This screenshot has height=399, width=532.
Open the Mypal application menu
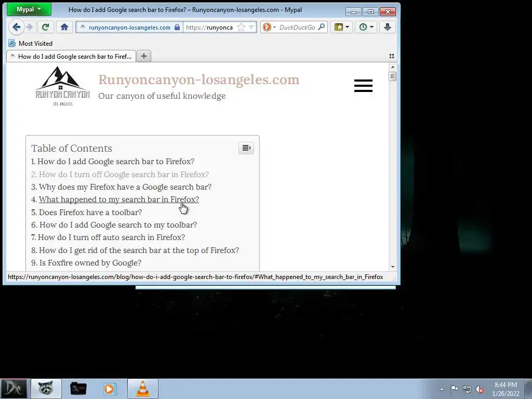pos(29,9)
